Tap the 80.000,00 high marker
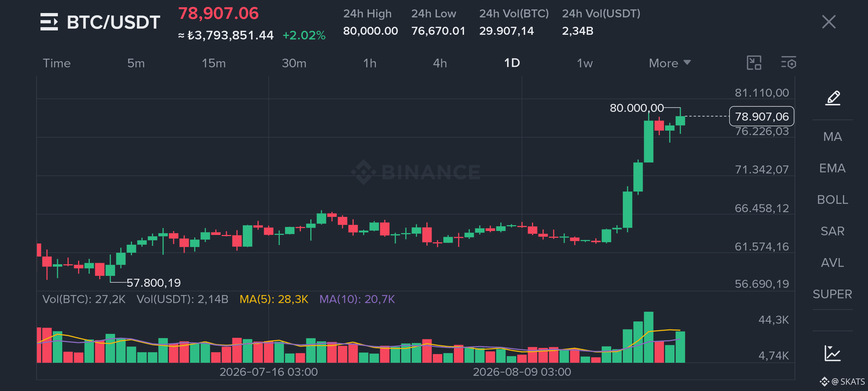868x391 pixels. coord(637,108)
